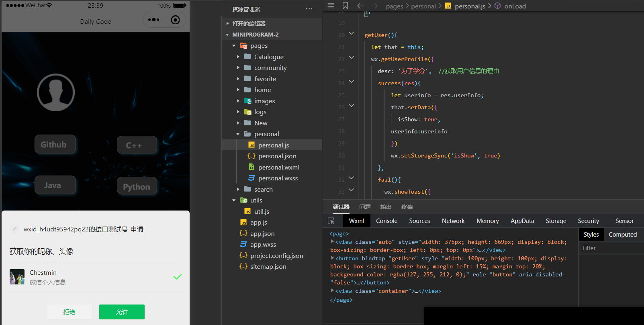
Task: Switch to the 问题 panel tab
Action: pos(365,207)
